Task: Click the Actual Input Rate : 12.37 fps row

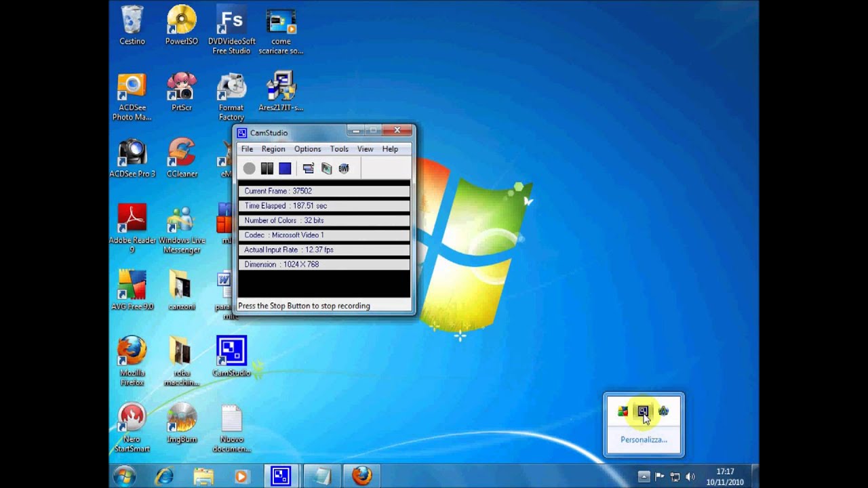Action: pos(324,250)
